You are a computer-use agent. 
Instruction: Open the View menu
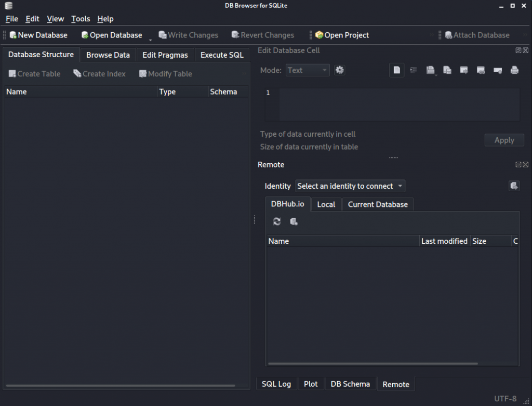click(55, 19)
